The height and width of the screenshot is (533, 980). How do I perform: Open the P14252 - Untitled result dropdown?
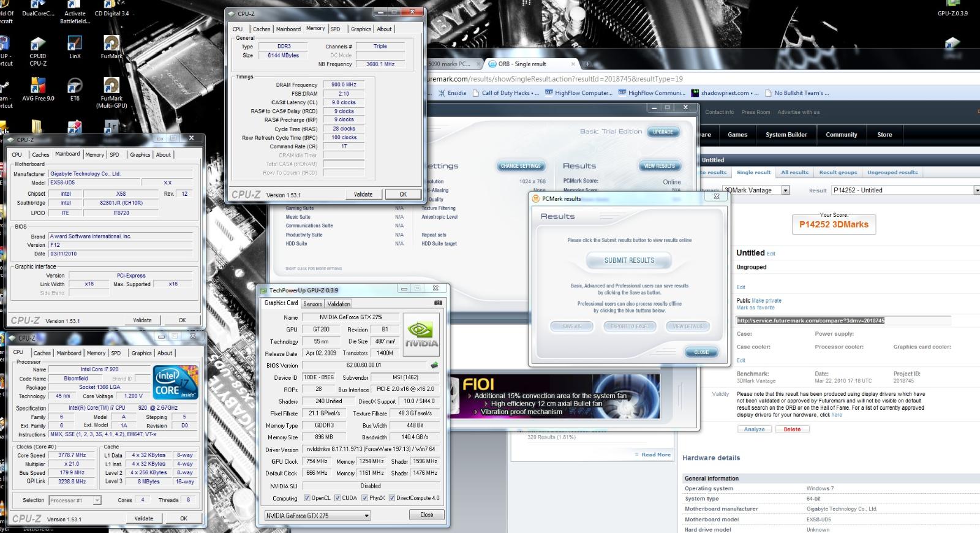pos(906,191)
